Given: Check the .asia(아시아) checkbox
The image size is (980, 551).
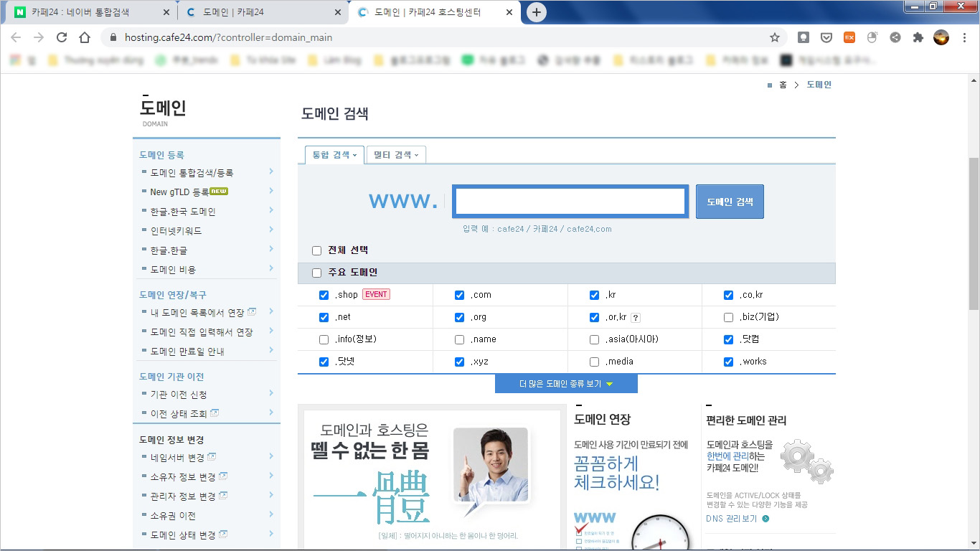Looking at the screenshot, I should pos(594,339).
